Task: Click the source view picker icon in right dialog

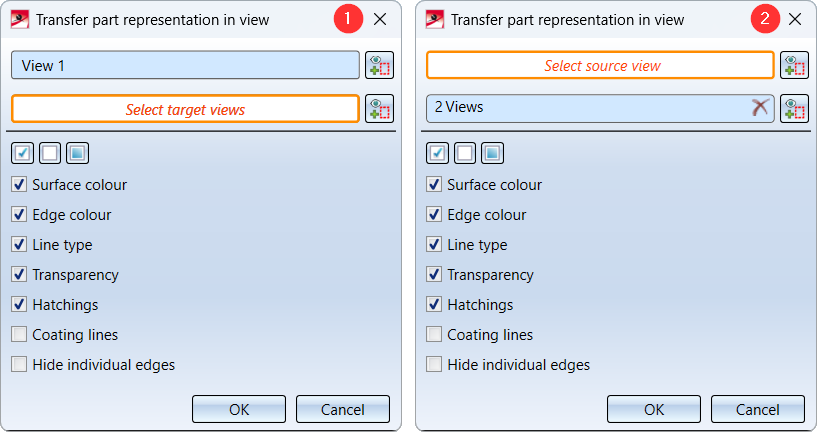Action: click(794, 66)
